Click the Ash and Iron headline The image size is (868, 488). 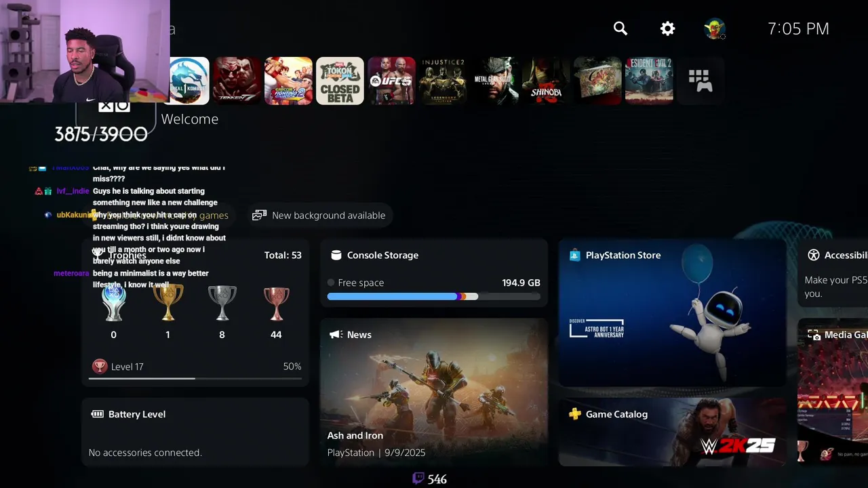pos(355,436)
